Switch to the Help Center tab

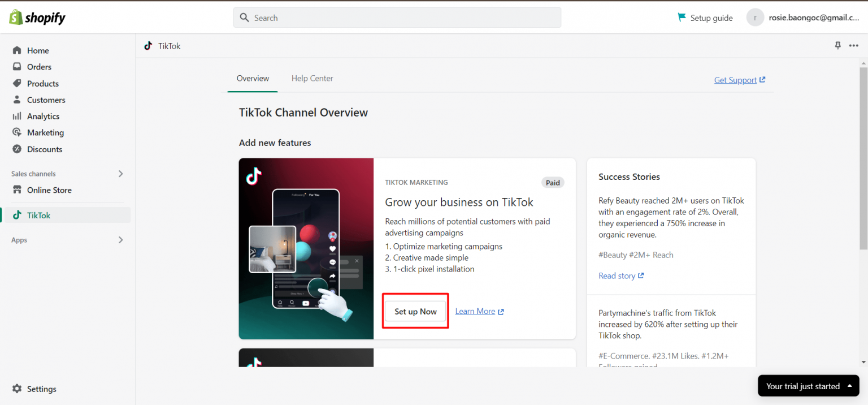312,78
